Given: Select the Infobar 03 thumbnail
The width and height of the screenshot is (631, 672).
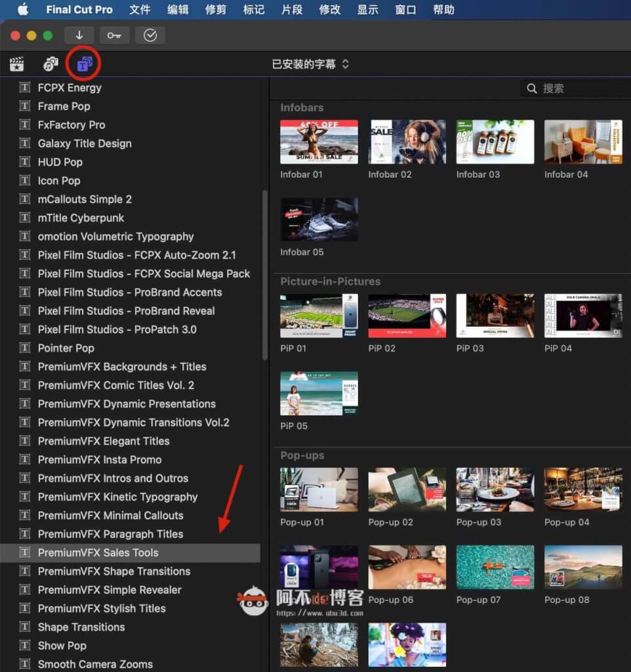Looking at the screenshot, I should coord(495,142).
